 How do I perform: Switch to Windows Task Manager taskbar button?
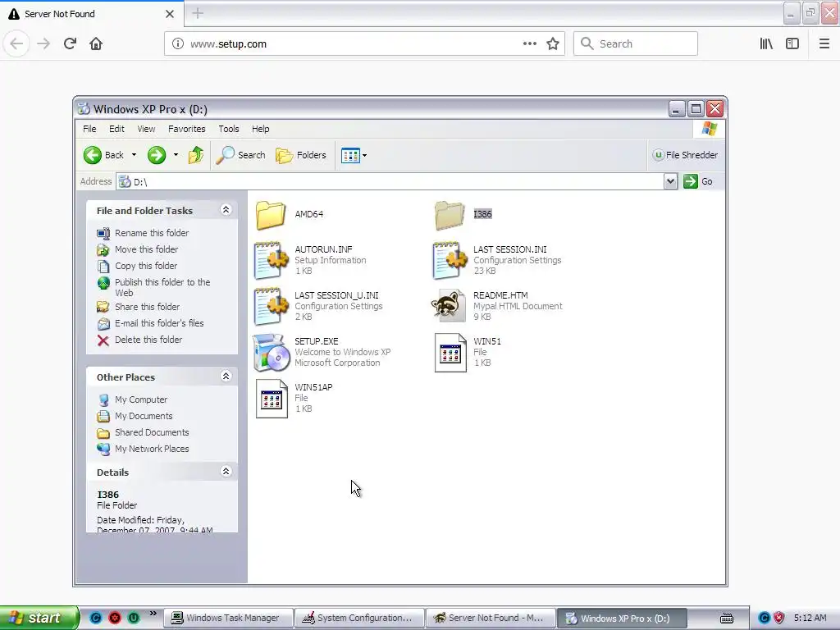click(228, 619)
